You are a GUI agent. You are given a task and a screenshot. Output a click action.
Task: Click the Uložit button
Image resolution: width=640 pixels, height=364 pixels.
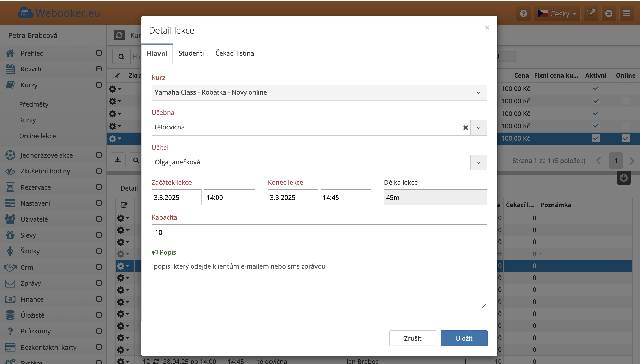click(464, 338)
